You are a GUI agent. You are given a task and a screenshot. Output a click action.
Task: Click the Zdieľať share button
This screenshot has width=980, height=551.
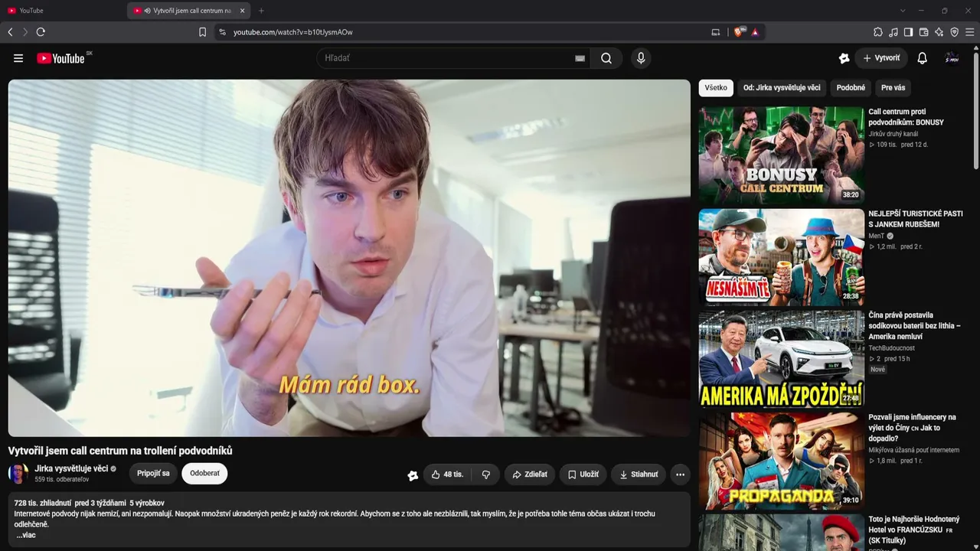coord(530,474)
